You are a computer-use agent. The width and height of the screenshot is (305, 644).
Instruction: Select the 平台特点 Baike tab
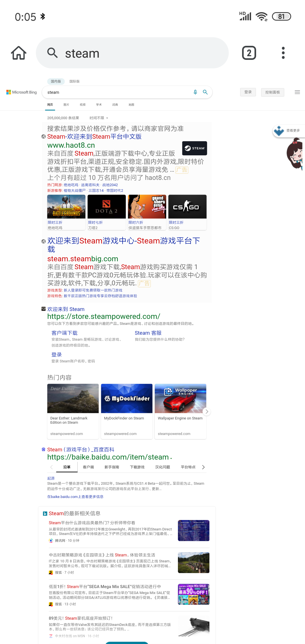pyautogui.click(x=188, y=467)
